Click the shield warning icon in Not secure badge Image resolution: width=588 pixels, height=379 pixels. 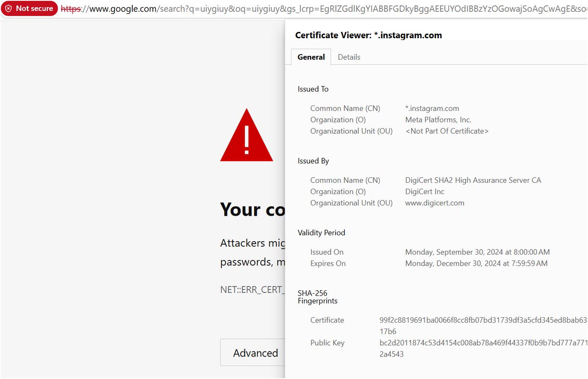tap(8, 8)
